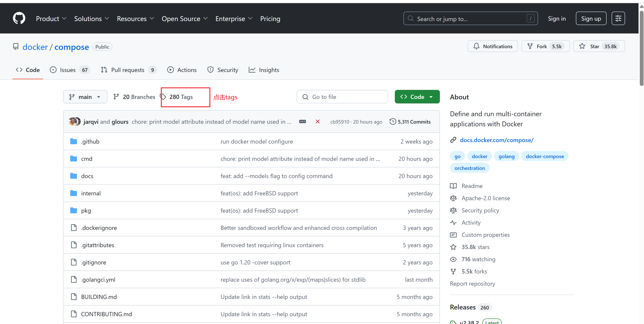Click the failed status X icon

[317, 121]
